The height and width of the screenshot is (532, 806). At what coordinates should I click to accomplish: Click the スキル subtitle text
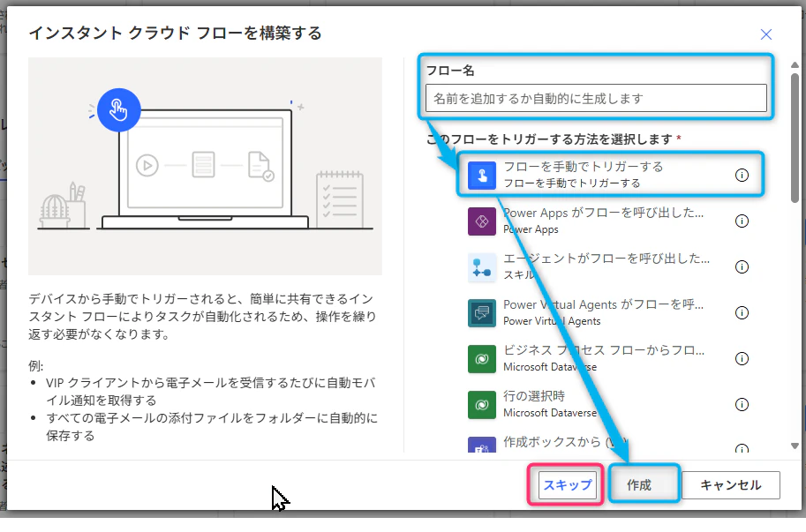coord(519,275)
